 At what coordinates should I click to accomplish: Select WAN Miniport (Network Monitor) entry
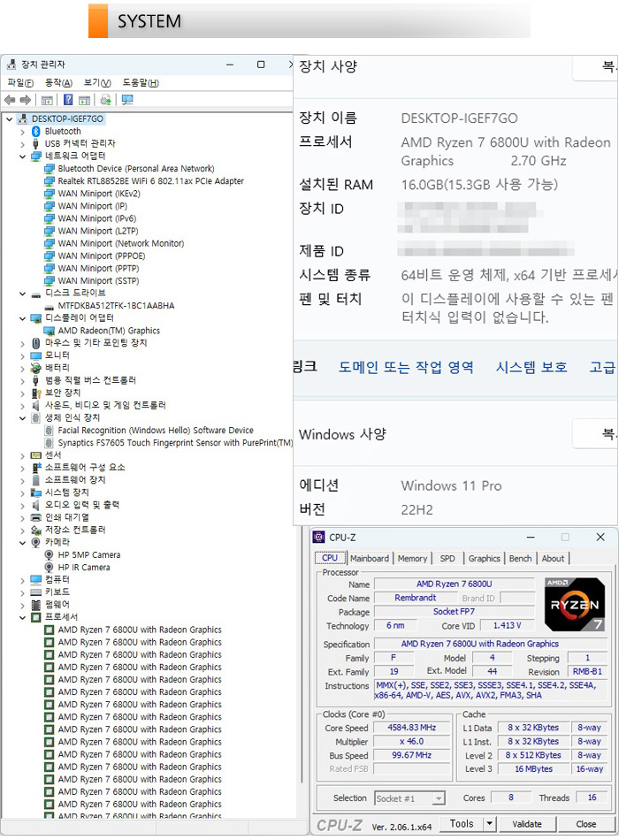(x=120, y=244)
